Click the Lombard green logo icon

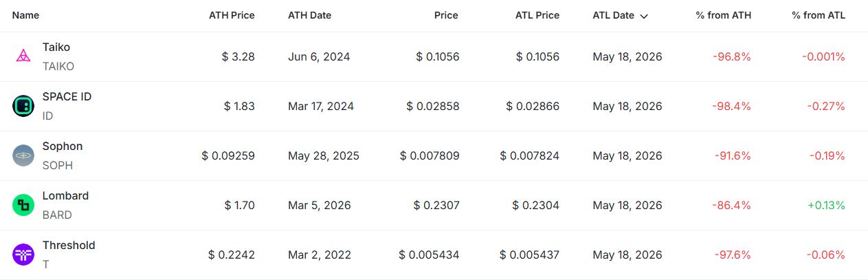tap(23, 205)
